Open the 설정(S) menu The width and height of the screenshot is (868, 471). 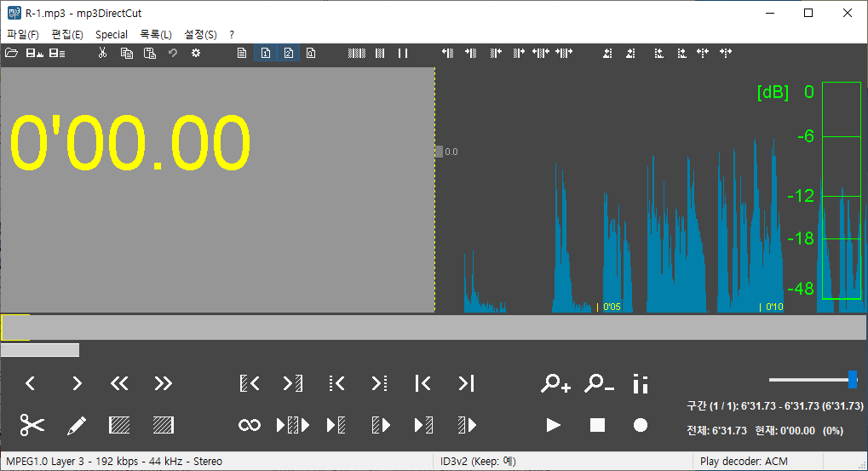[x=200, y=35]
